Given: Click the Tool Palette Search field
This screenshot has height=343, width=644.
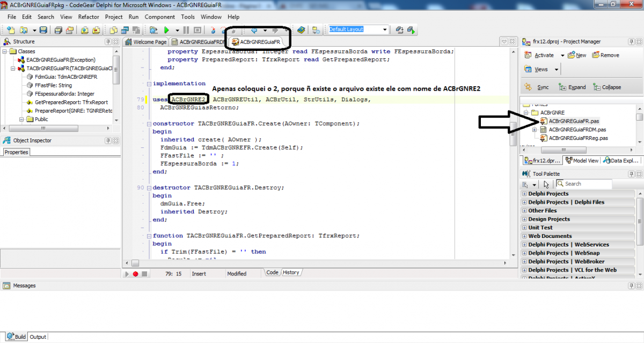Looking at the screenshot, I should [584, 184].
